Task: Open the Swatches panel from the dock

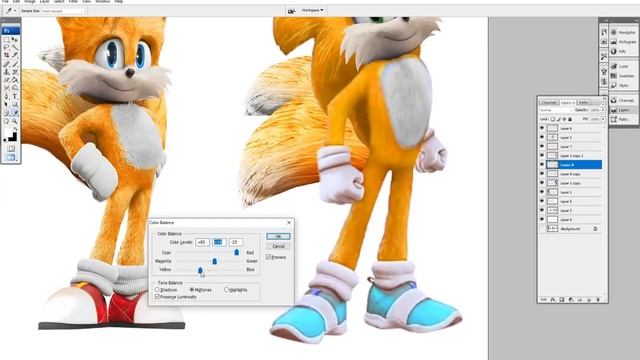Action: coord(623,76)
